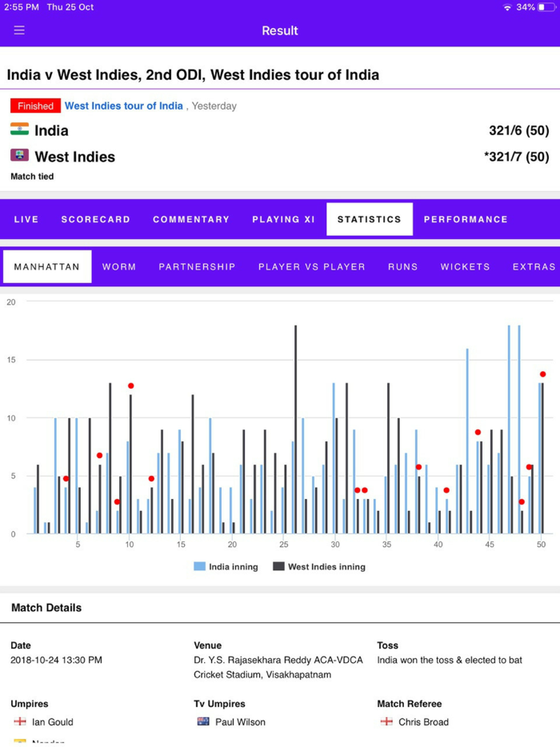Show the PARTNERSHIP statistics
Screen dimensions: 560x747
pyautogui.click(x=198, y=267)
